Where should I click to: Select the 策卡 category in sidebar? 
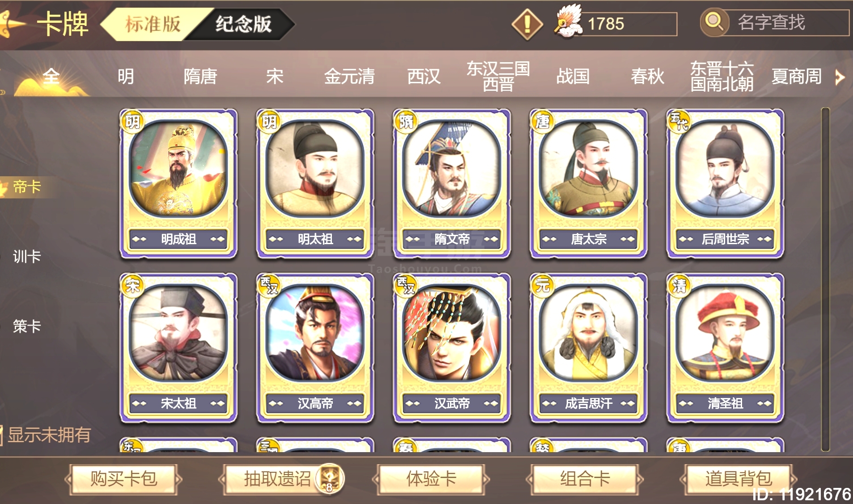pyautogui.click(x=27, y=326)
